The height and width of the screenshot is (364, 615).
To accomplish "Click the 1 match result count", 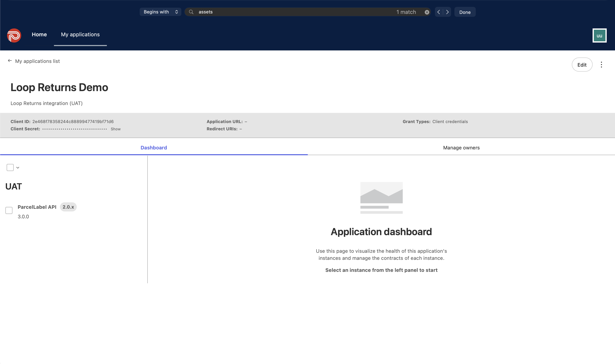I will [x=406, y=12].
